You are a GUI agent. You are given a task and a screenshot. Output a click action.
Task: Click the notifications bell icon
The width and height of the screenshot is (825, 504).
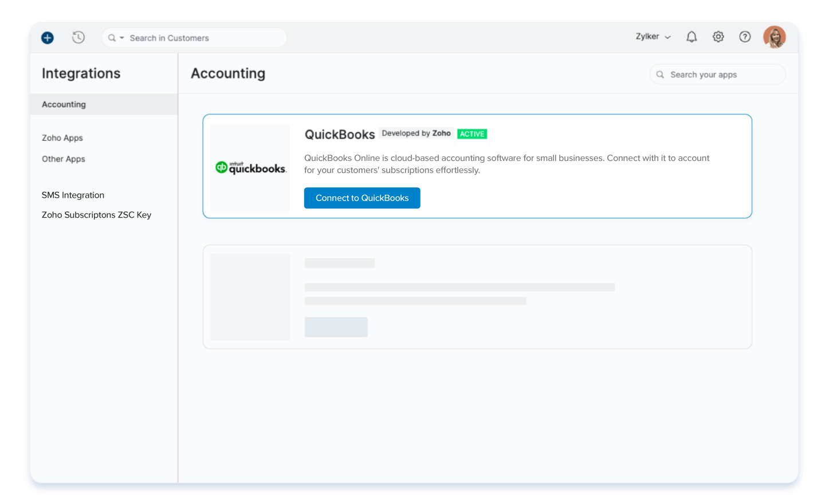pyautogui.click(x=691, y=36)
